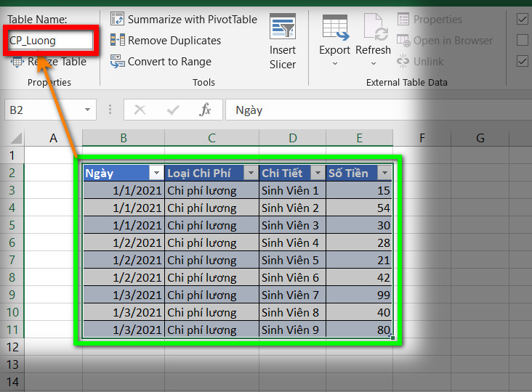Click the Name Box showing B2

[51, 110]
